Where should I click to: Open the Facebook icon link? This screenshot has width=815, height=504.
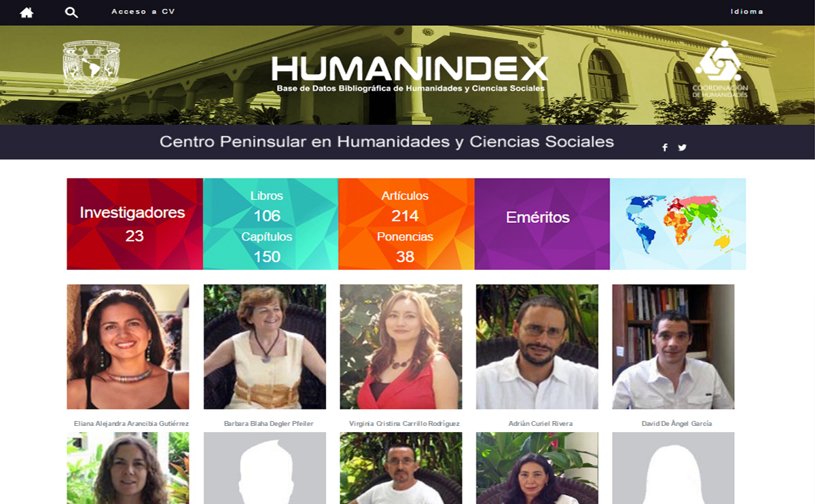click(665, 147)
